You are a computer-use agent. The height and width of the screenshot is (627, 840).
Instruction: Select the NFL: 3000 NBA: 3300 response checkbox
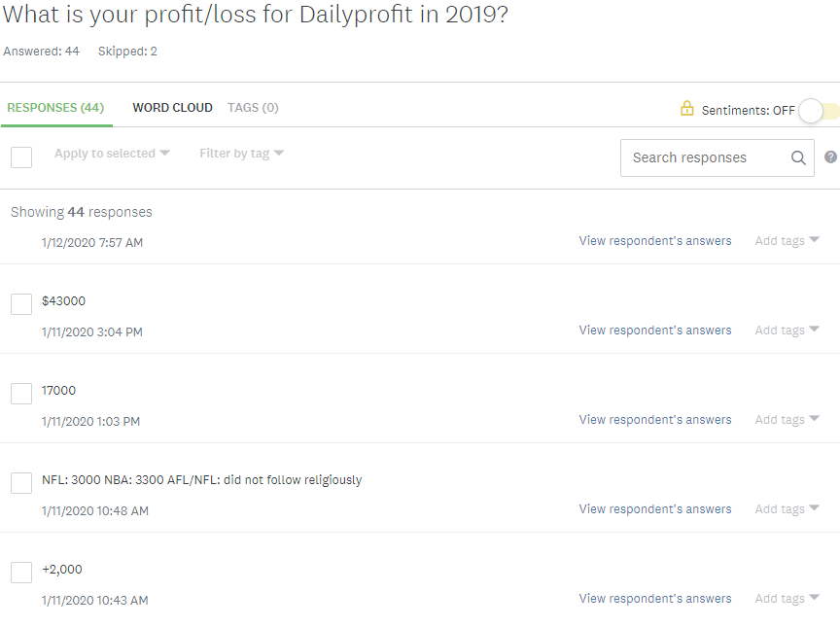[21, 483]
